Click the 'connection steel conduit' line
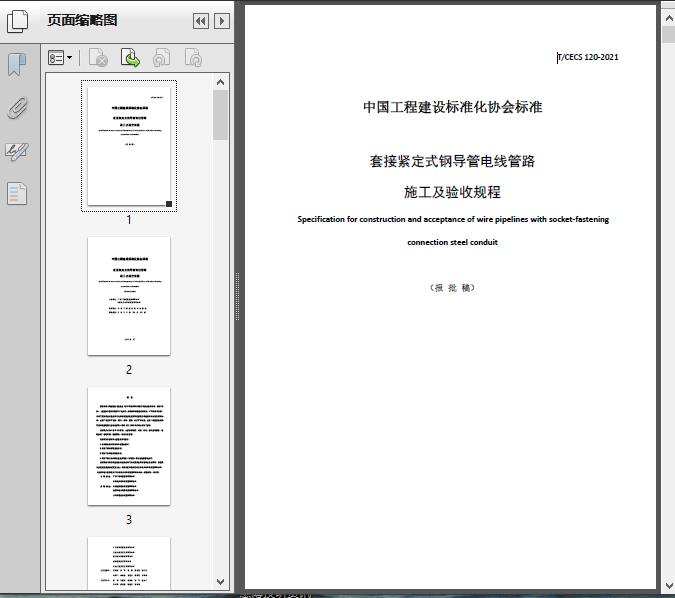675x598 pixels. coord(452,242)
